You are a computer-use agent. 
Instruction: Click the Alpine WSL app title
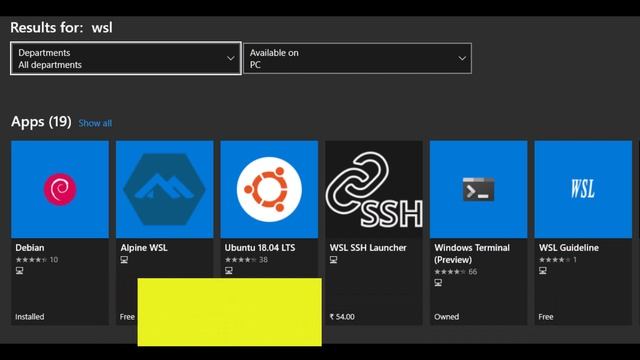[x=144, y=248]
